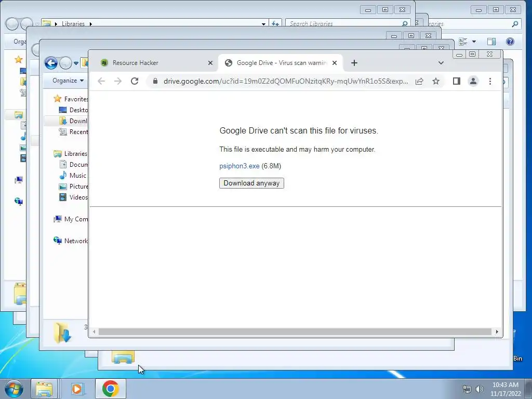
Task: Open the Organize menu in Explorer window
Action: [x=68, y=81]
